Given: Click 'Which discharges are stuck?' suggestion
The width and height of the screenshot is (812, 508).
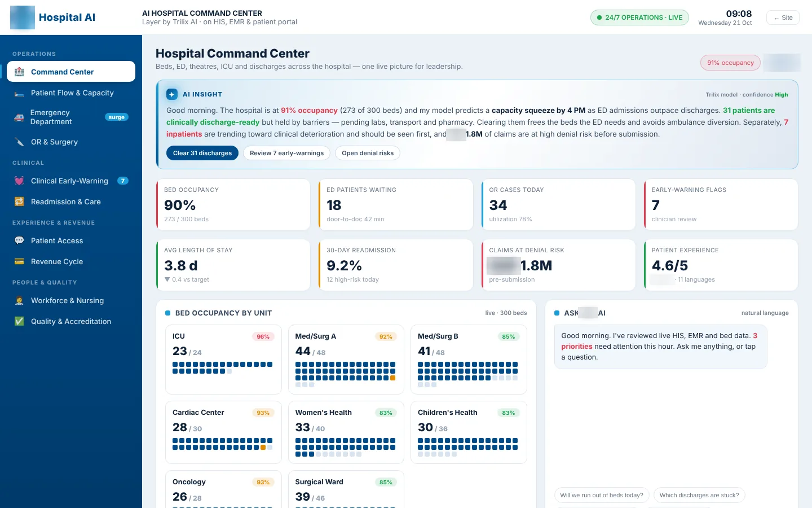Looking at the screenshot, I should (x=699, y=495).
